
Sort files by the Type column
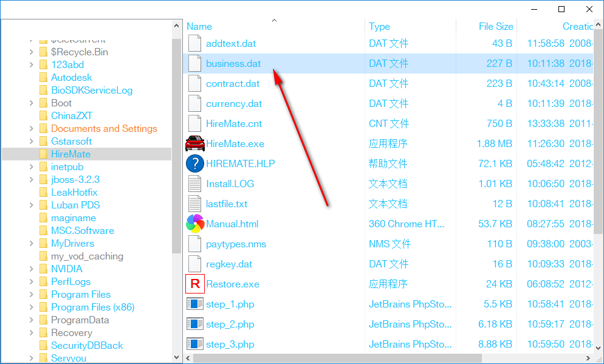tap(379, 26)
